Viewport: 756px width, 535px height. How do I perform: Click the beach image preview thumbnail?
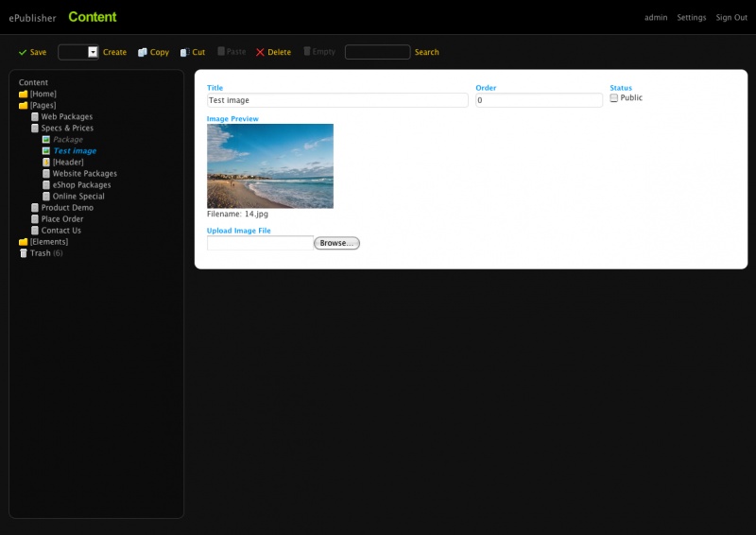pos(270,166)
